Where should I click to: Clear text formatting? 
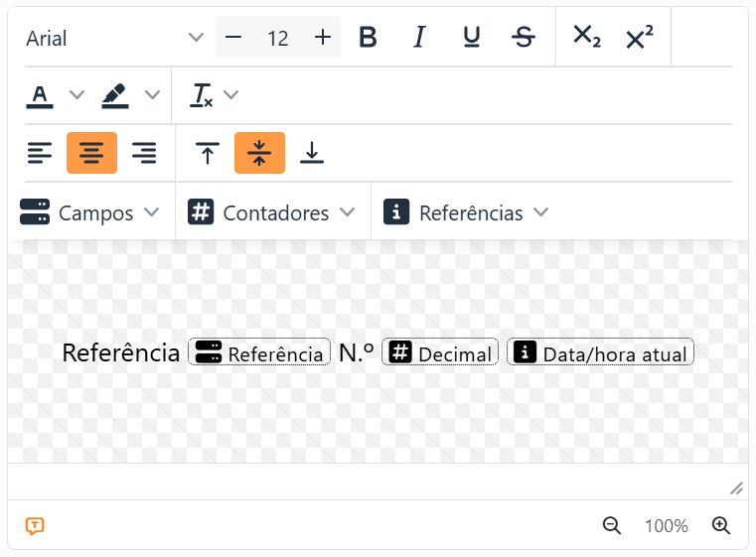click(201, 95)
